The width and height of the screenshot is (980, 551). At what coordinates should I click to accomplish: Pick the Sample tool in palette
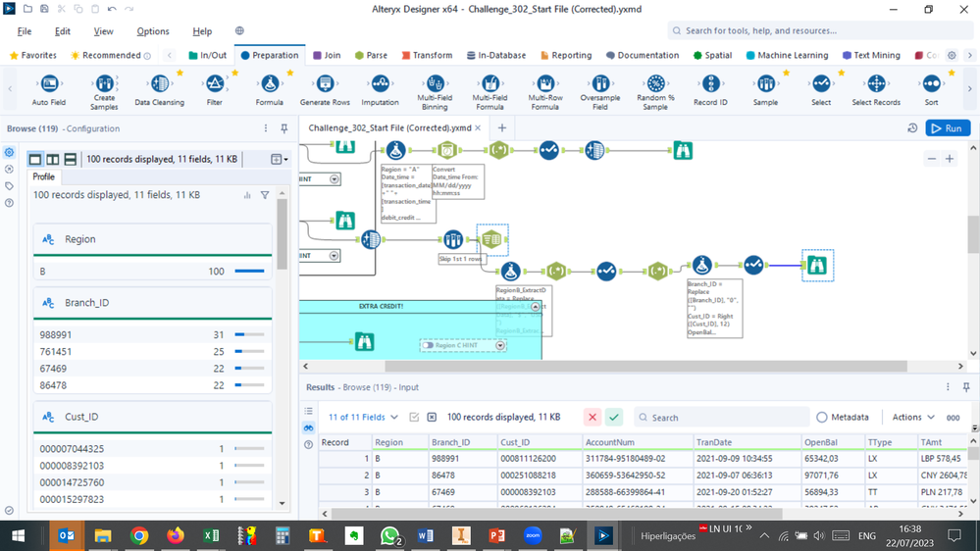click(765, 90)
